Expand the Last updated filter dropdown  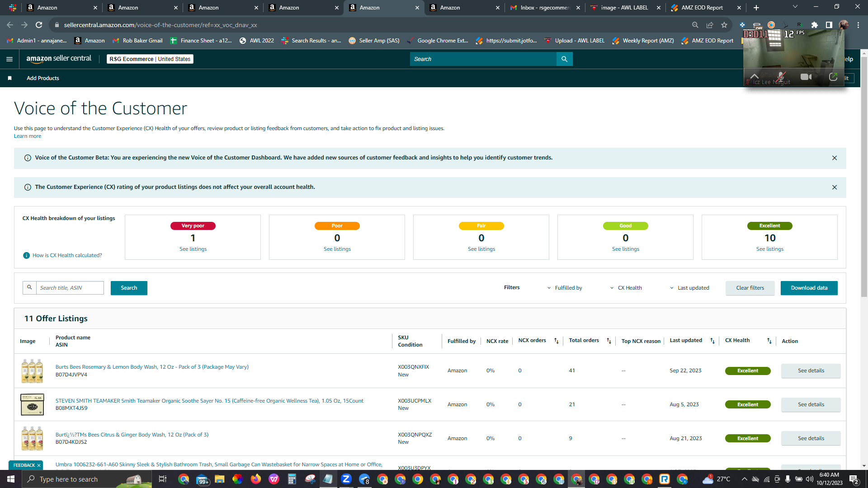[x=689, y=288]
